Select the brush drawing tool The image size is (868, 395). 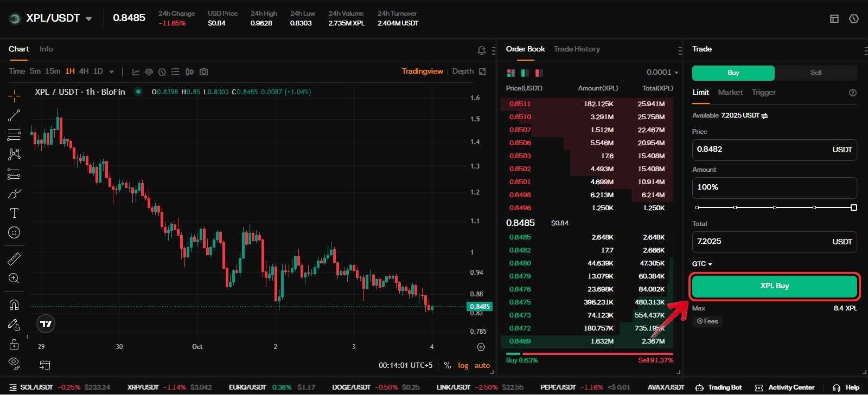[x=14, y=194]
